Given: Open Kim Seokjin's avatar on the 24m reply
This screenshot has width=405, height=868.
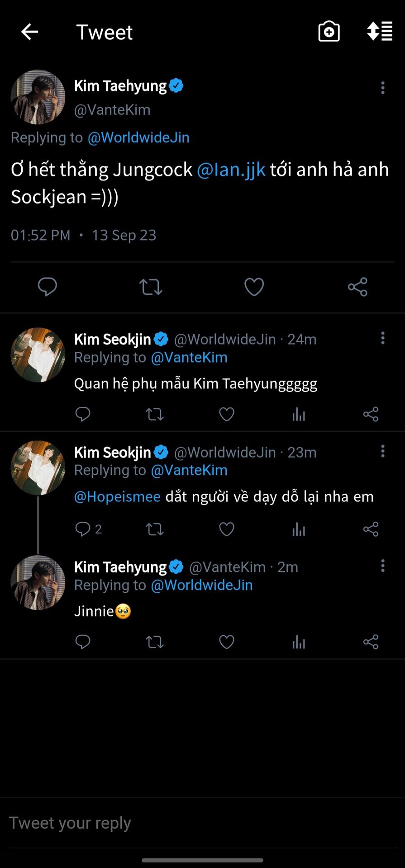Looking at the screenshot, I should coord(38,355).
